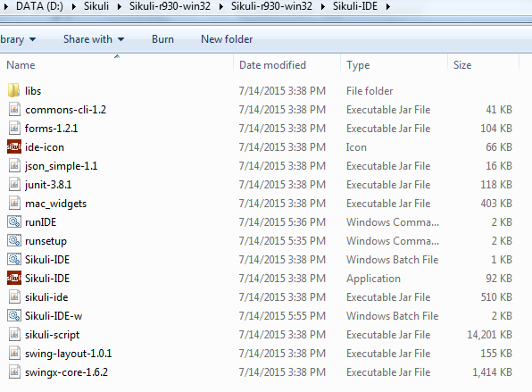Image resolution: width=532 pixels, height=392 pixels.
Task: Select commons-cli-1.2 file name
Action: tap(65, 110)
